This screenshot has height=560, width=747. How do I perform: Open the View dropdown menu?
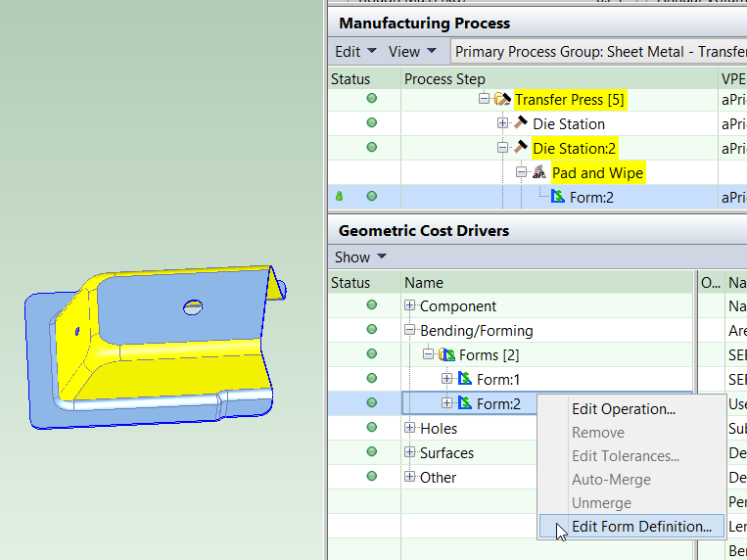point(411,52)
